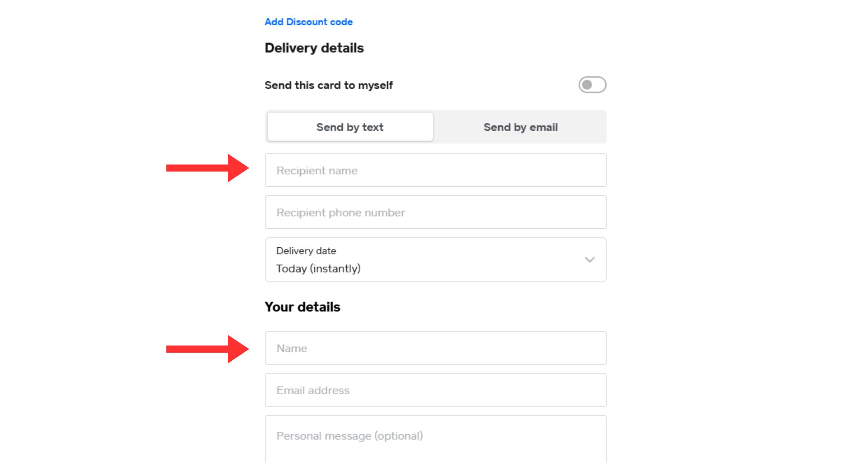This screenshot has width=868, height=463.
Task: Open the Add Discount code link
Action: (x=308, y=22)
